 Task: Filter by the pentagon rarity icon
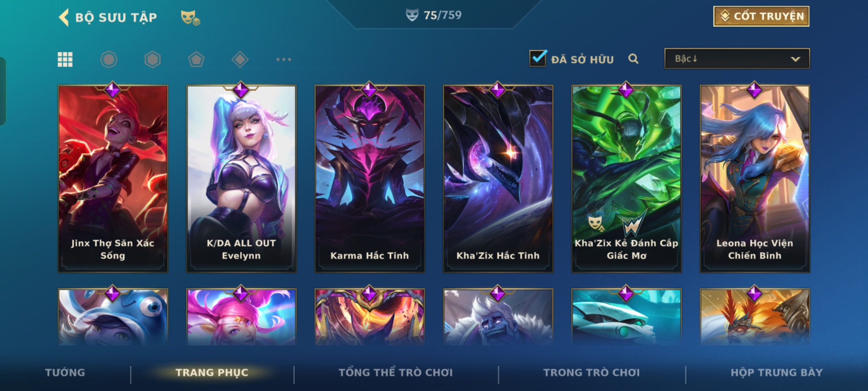pos(196,59)
